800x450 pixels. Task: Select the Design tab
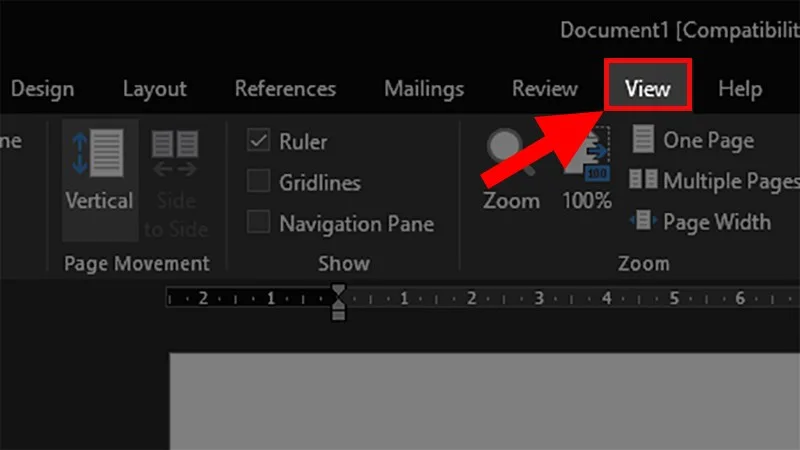(x=43, y=89)
